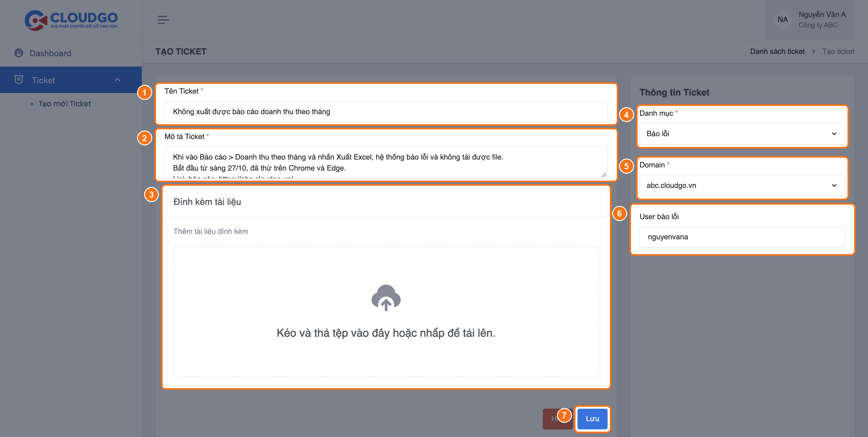Screen dimensions: 868x437
Task: Click the cloud upload icon
Action: (x=386, y=298)
